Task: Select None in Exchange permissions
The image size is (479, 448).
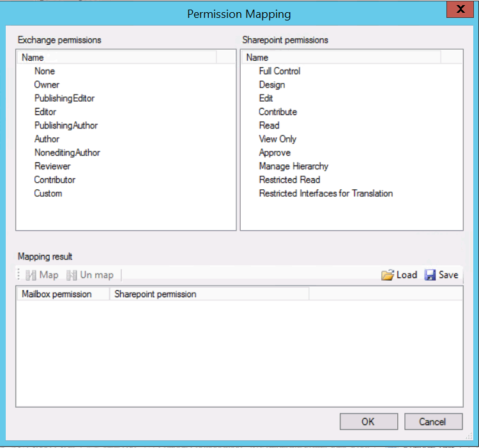Action: pos(45,71)
